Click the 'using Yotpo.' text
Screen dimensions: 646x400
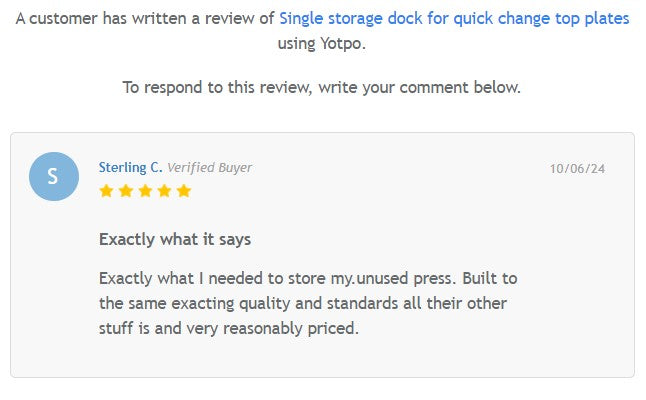[322, 43]
